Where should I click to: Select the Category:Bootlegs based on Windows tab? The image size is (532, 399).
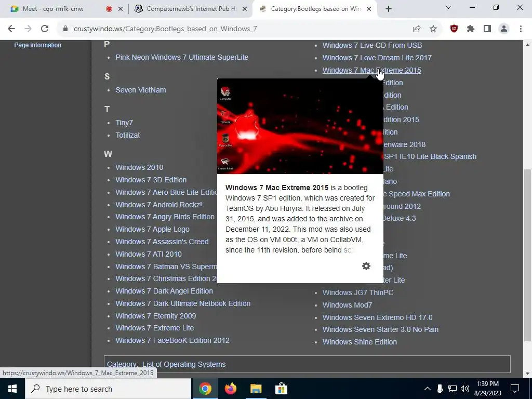316,9
